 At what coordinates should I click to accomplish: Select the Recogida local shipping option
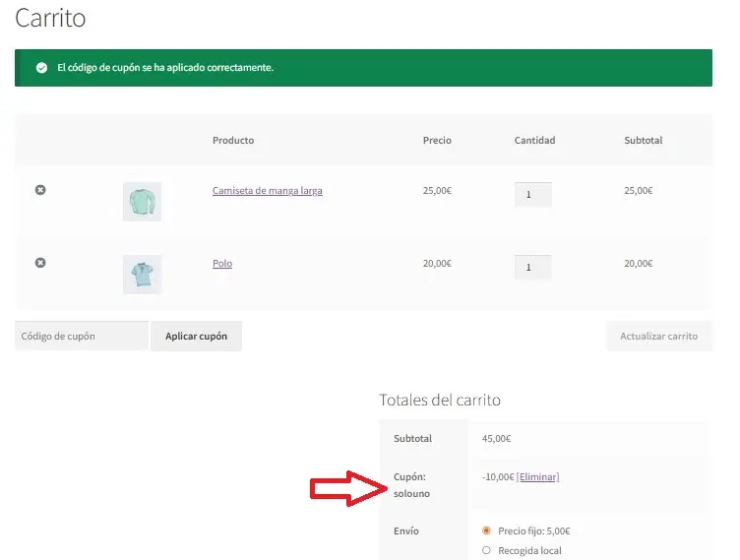pyautogui.click(x=486, y=550)
